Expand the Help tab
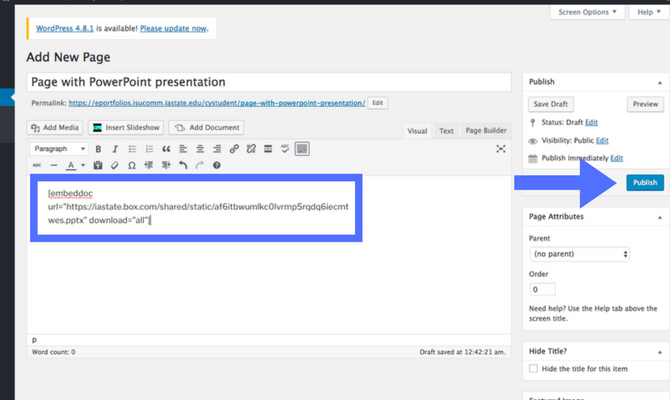Viewport: 670px width, 400px height. [x=649, y=12]
